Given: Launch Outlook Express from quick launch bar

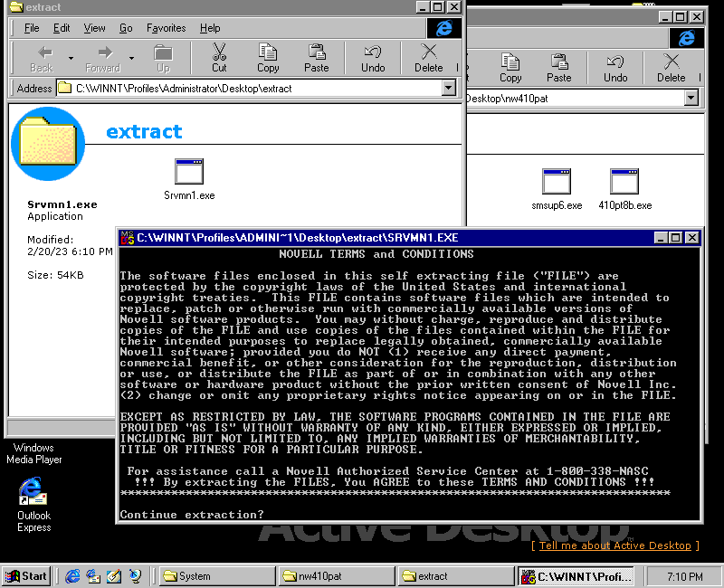Looking at the screenshot, I should pos(93,576).
